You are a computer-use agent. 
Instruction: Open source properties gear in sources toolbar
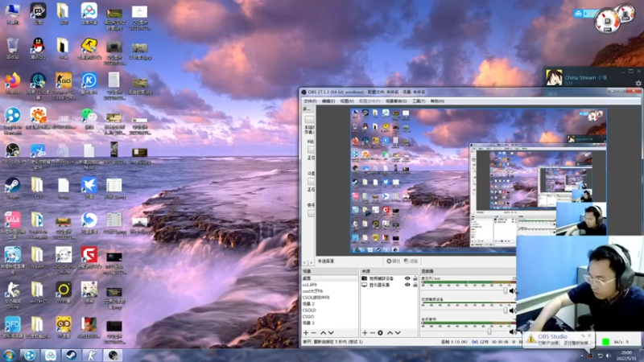pos(380,333)
